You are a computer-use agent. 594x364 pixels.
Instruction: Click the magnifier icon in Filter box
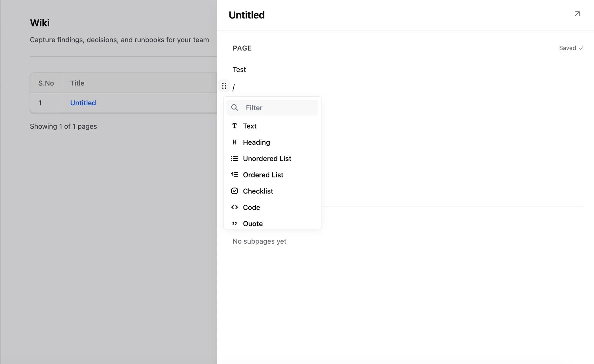(x=235, y=107)
